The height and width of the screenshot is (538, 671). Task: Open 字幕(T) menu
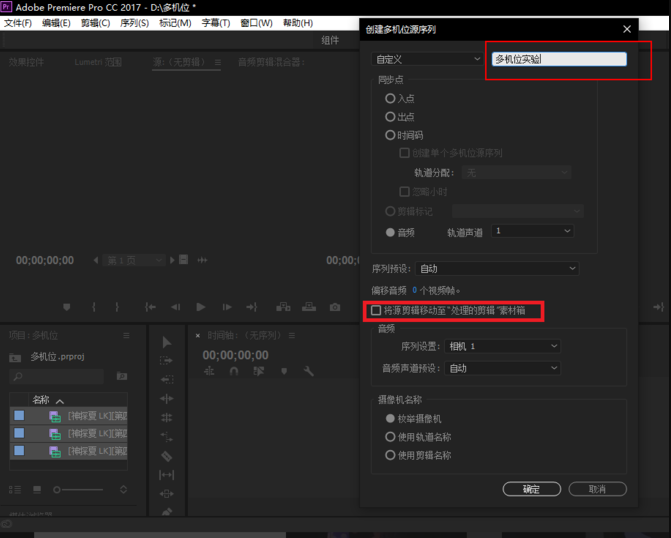[216, 23]
